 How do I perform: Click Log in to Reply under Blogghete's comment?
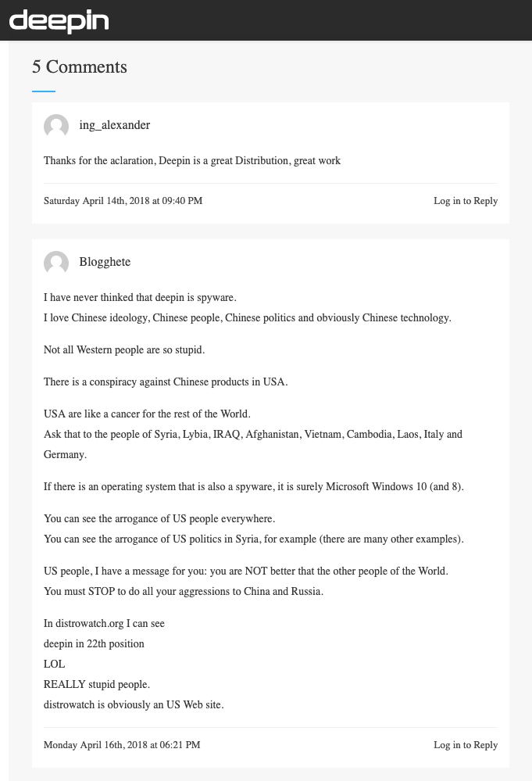pos(466,745)
